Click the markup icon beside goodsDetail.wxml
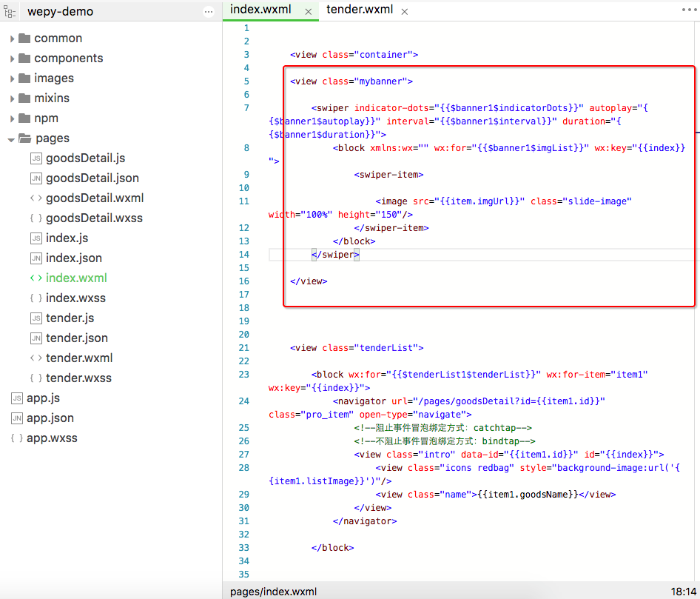 click(x=36, y=198)
